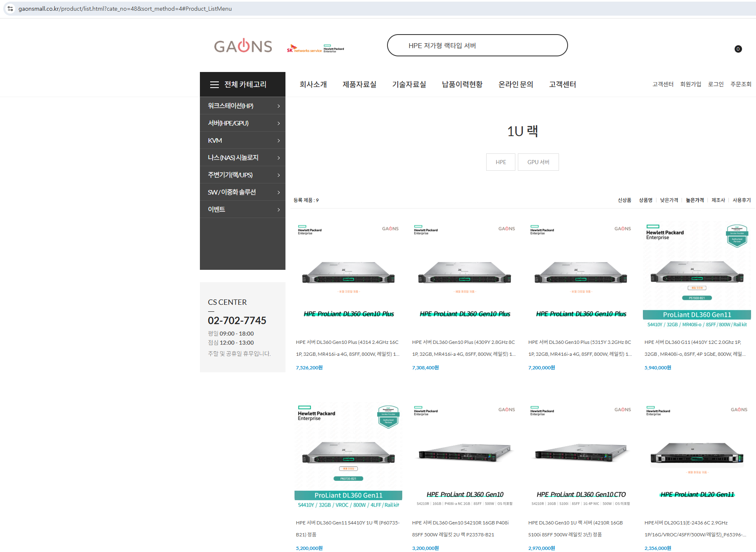Image resolution: width=756 pixels, height=552 pixels.
Task: Click the product title HPE 서버 DL360 G11 4410Y
Action: pyautogui.click(x=696, y=348)
